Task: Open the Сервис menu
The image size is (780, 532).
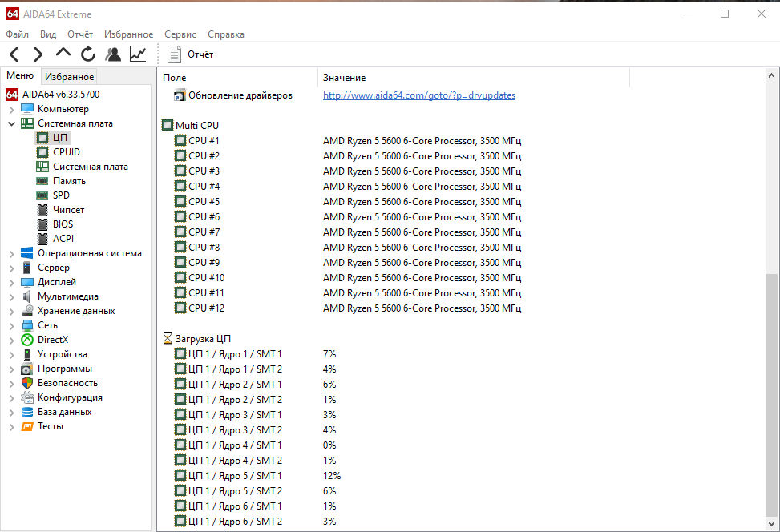Action: click(180, 34)
